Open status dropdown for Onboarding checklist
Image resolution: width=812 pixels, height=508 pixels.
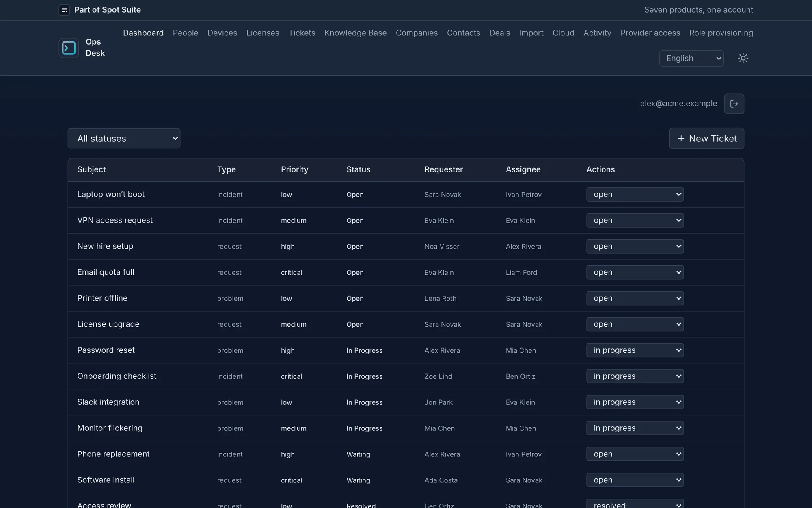[x=635, y=376]
